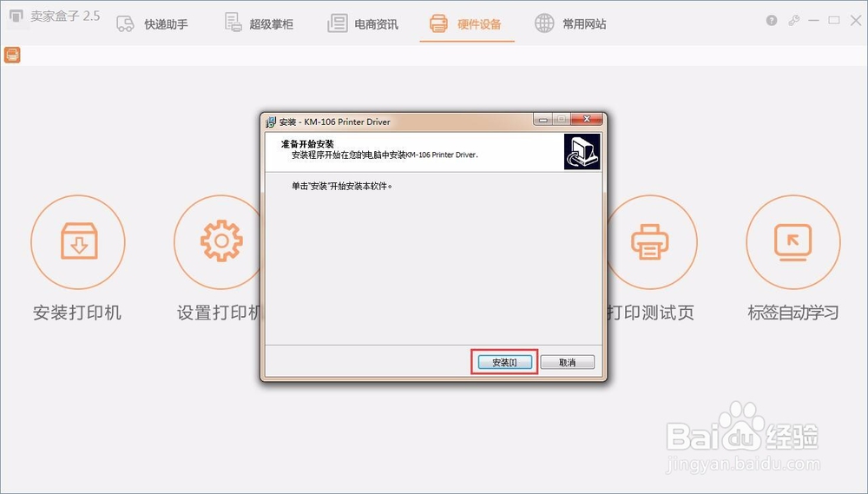This screenshot has width=868, height=494.
Task: Minimize the KM-106 installer dialog
Action: 543,120
